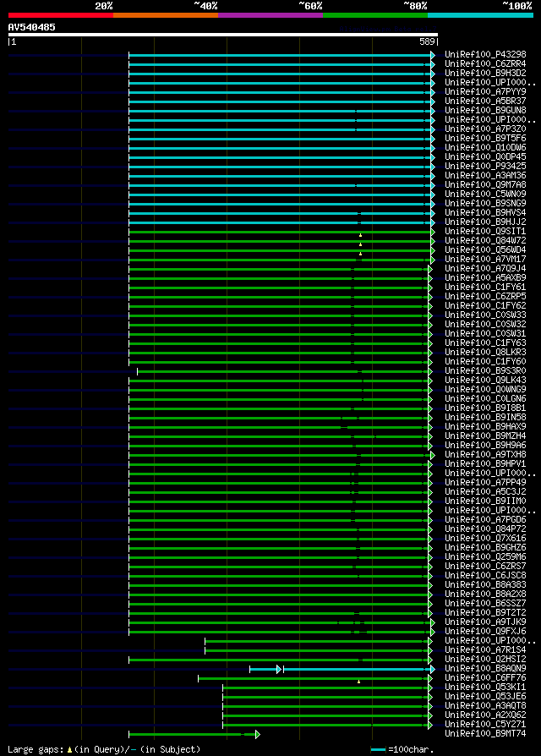Click the UniRef100_A7PP49 label
The image size is (541, 756).
click(x=485, y=482)
